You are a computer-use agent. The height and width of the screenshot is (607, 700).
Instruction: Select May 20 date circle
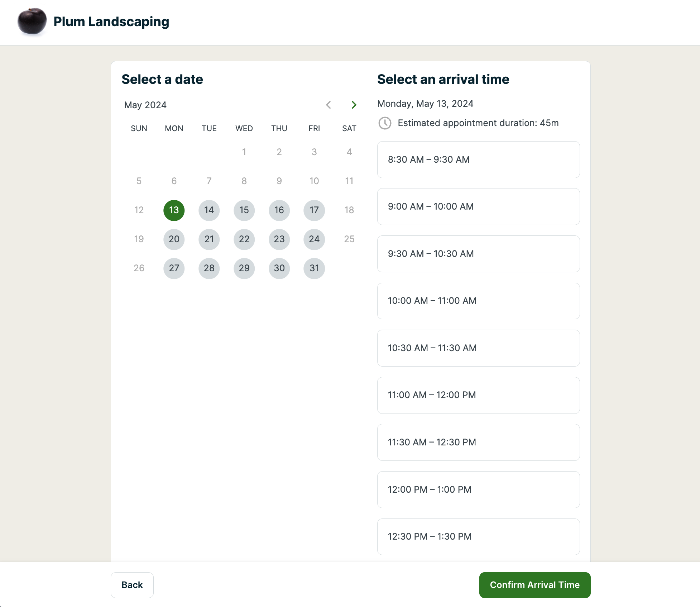point(174,239)
